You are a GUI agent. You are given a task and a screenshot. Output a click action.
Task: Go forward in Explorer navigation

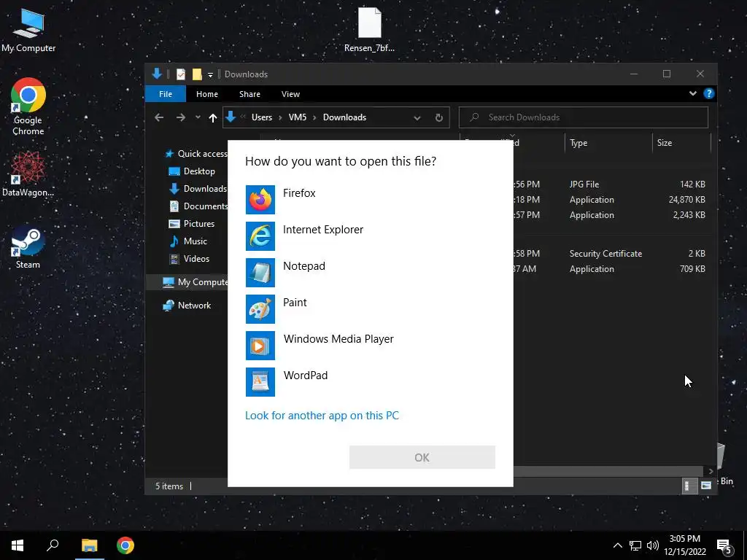pyautogui.click(x=181, y=117)
